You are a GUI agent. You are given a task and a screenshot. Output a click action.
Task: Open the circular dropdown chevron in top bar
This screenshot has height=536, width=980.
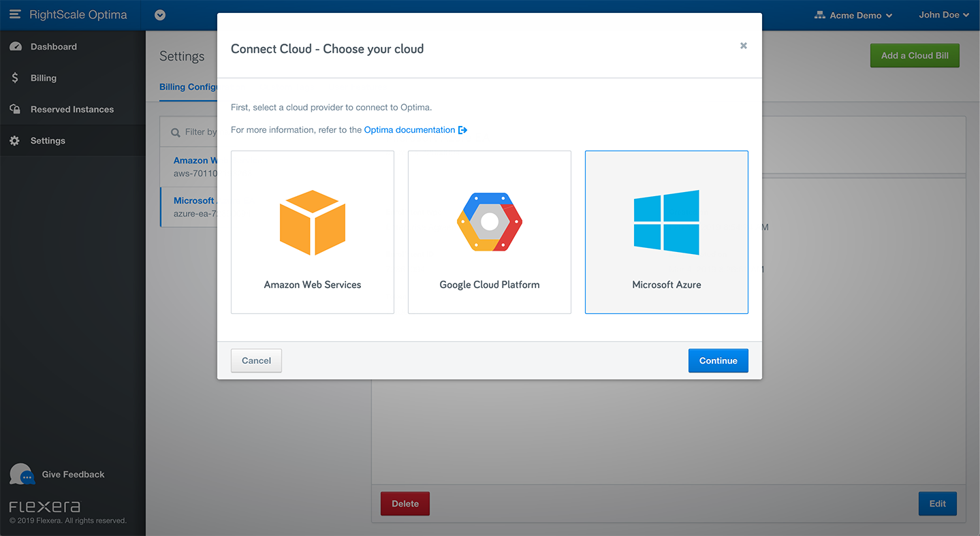[160, 15]
